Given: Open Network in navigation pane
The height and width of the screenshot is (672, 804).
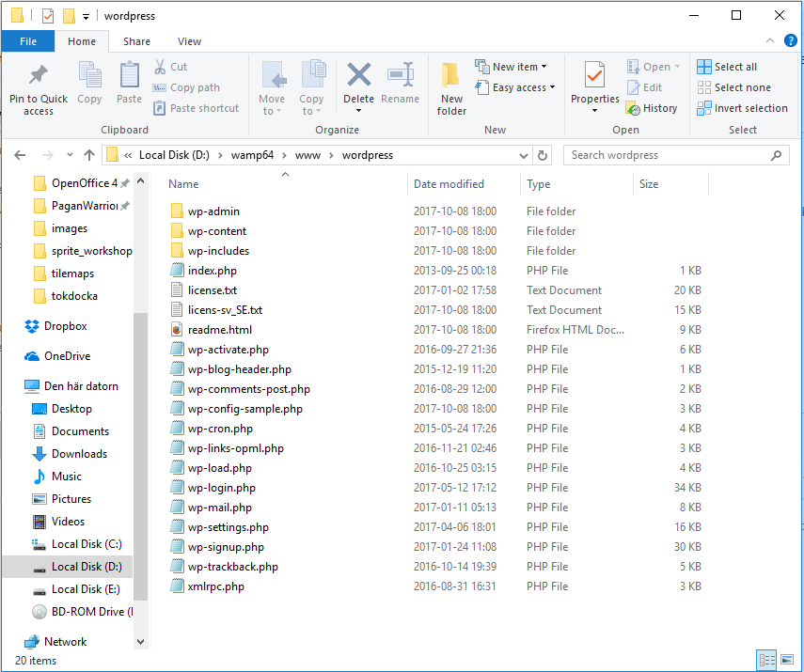Looking at the screenshot, I should click(55, 642).
